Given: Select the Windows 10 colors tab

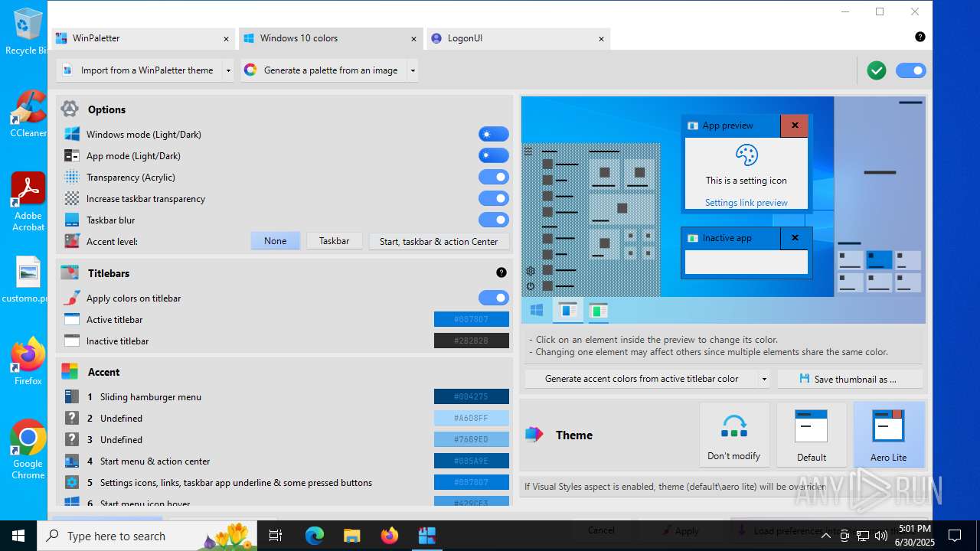Looking at the screenshot, I should (331, 38).
